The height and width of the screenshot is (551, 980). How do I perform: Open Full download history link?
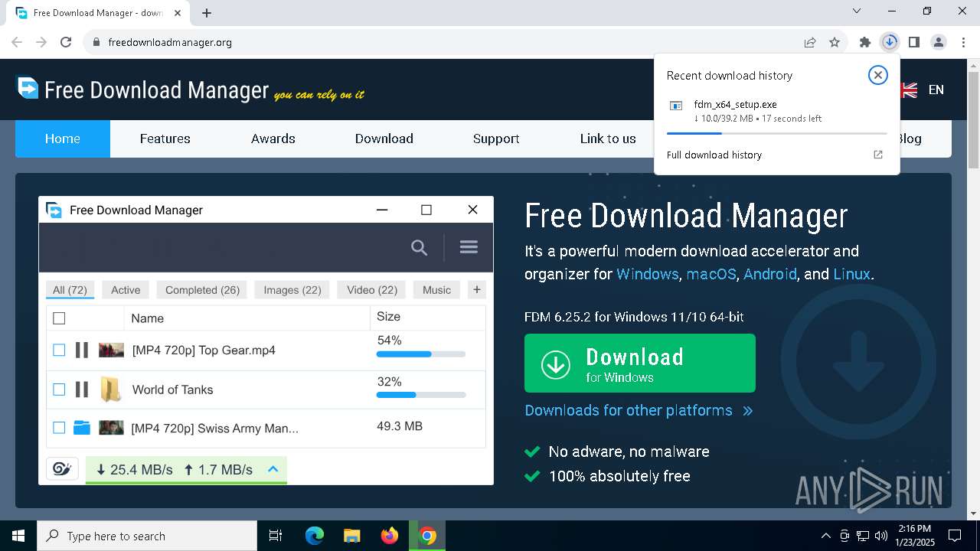714,155
